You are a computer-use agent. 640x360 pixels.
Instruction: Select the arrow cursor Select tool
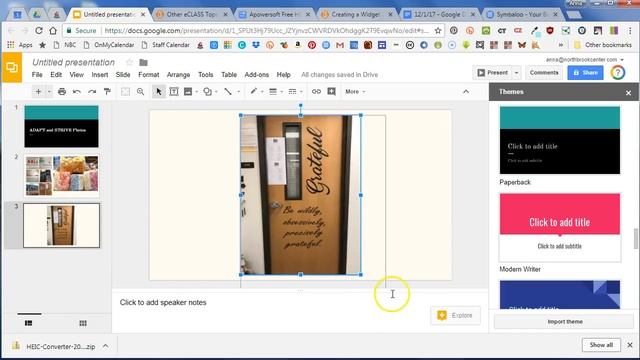coord(159,92)
